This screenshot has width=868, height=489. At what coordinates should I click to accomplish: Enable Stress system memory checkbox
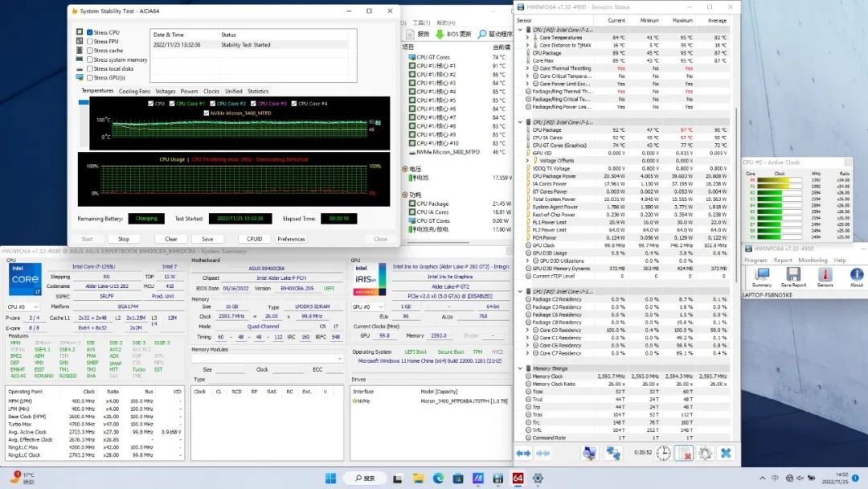click(x=90, y=60)
